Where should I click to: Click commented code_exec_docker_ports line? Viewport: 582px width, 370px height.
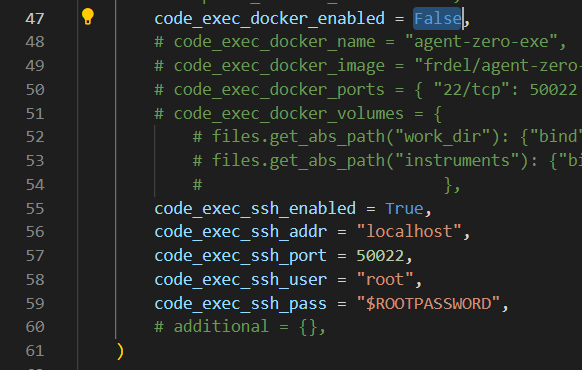[366, 90]
